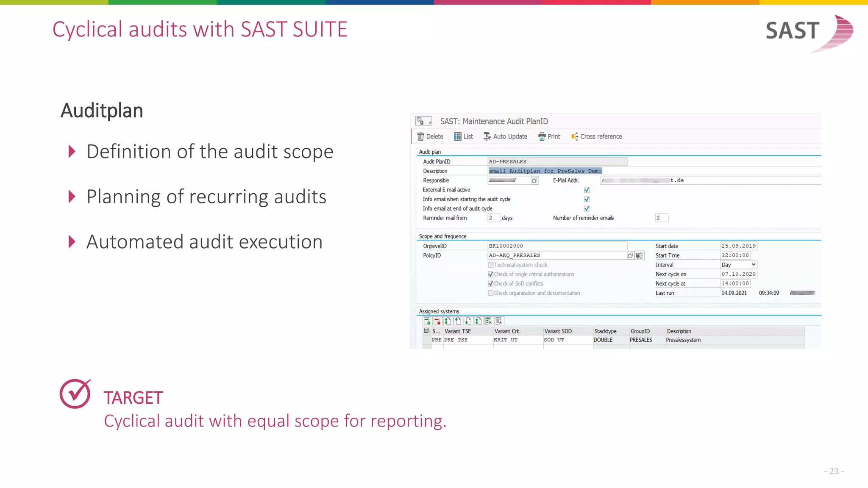
Task: Select the KRIT UT table cell
Action: point(518,340)
